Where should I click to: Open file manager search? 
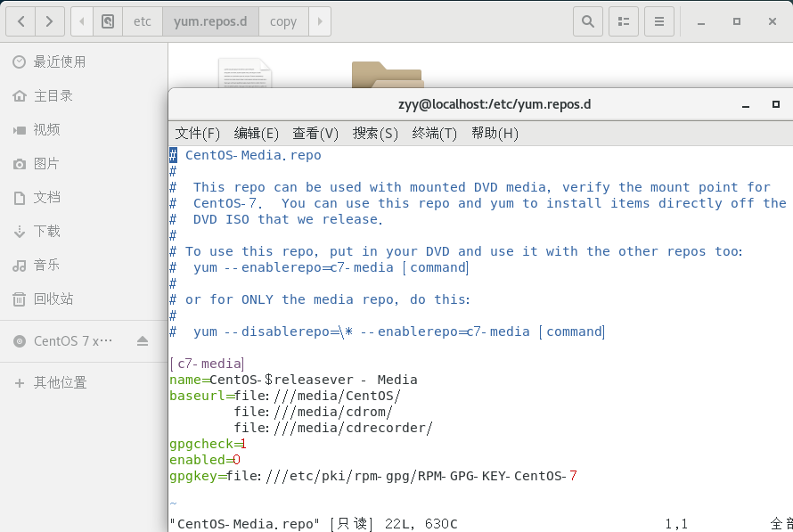588,21
